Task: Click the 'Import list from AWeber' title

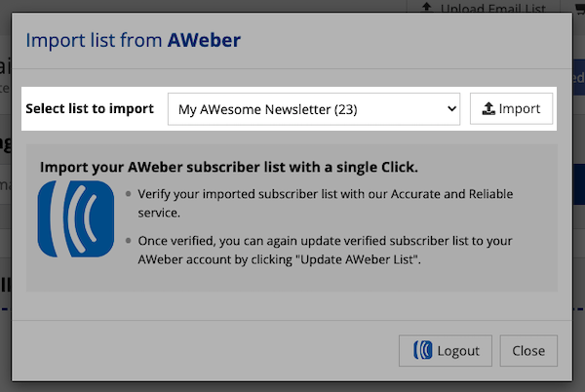Action: click(x=133, y=41)
